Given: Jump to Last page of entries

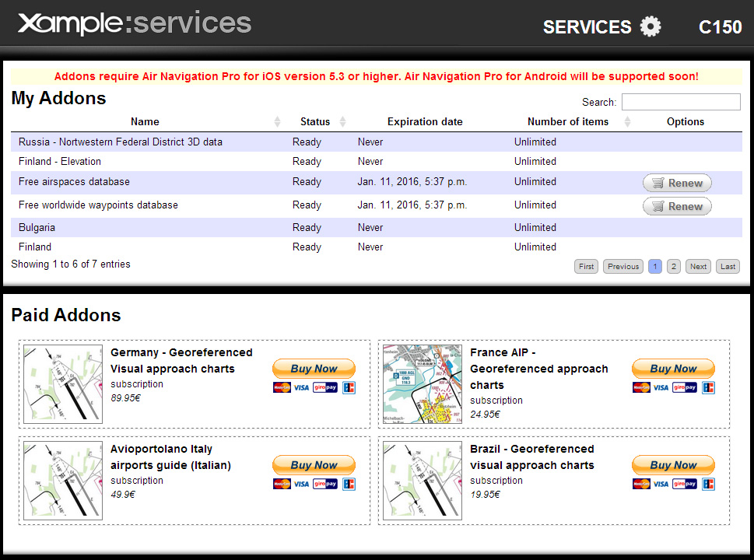Looking at the screenshot, I should (x=728, y=267).
